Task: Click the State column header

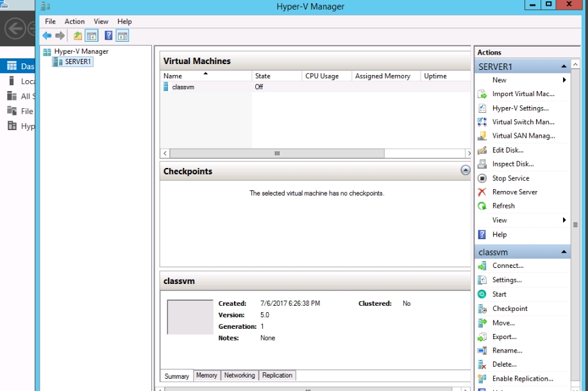Action: pyautogui.click(x=277, y=76)
